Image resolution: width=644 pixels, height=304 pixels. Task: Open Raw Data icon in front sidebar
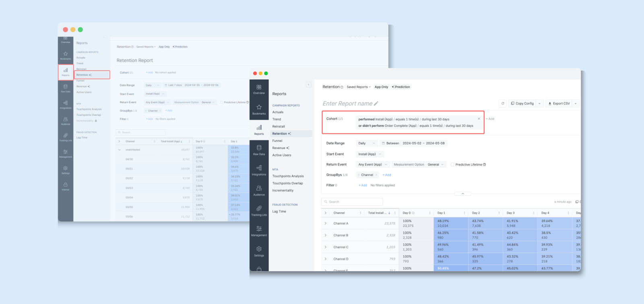[259, 148]
